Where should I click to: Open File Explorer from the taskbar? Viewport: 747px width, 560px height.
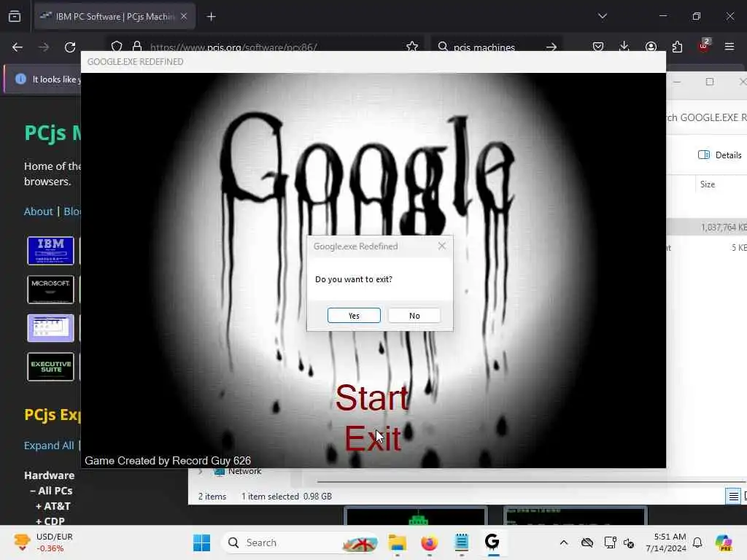(x=398, y=542)
